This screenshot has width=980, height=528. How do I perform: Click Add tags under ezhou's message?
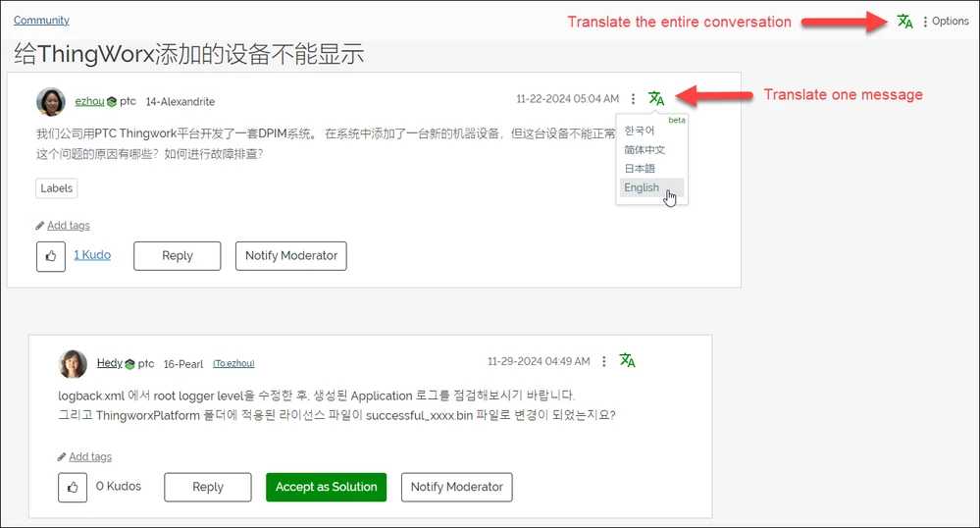click(x=68, y=225)
